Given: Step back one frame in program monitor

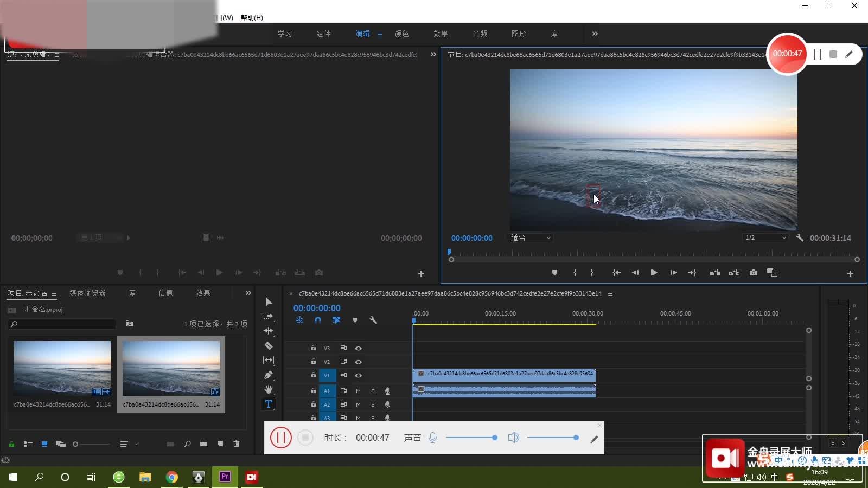Looking at the screenshot, I should pyautogui.click(x=635, y=273).
